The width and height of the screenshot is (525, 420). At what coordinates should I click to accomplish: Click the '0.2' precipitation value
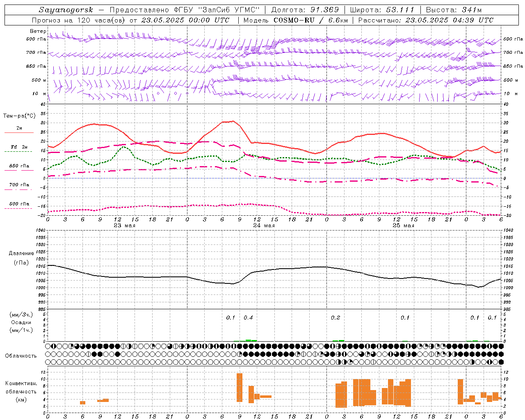(x=336, y=318)
